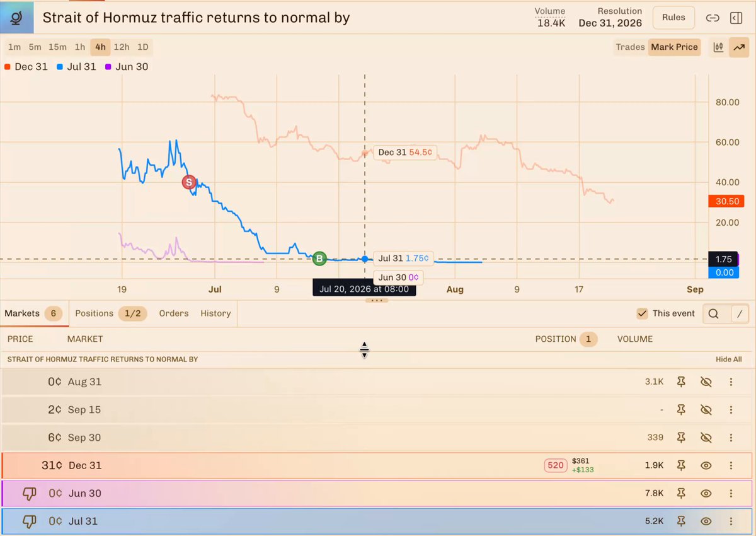Viewport: 756px width, 536px height.
Task: Open the Positions tab
Action: pyautogui.click(x=111, y=313)
